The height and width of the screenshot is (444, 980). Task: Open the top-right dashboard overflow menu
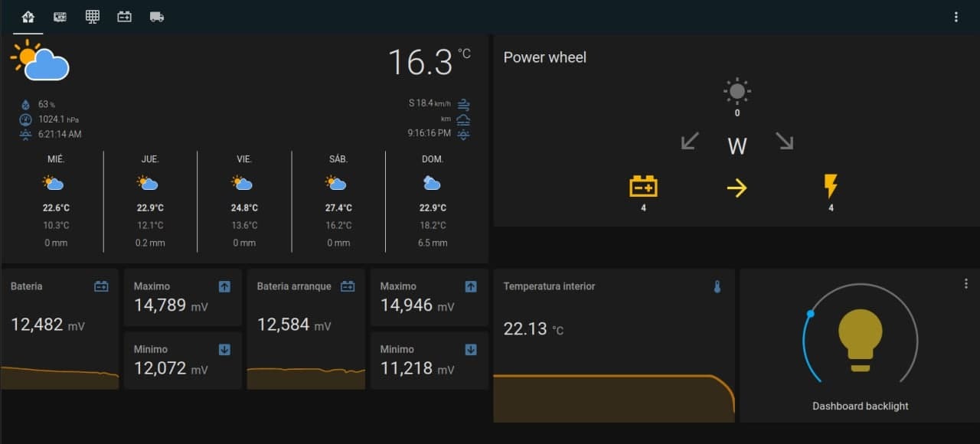(x=955, y=17)
